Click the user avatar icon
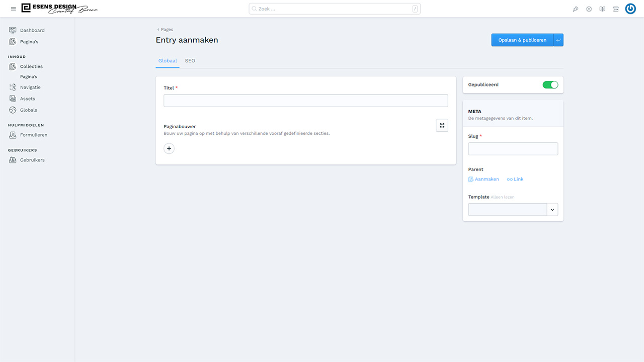 pyautogui.click(x=630, y=9)
